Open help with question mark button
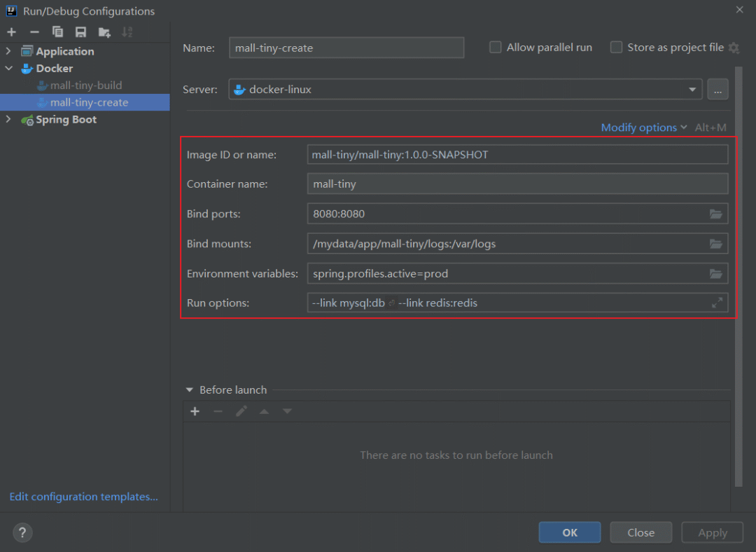The height and width of the screenshot is (552, 756). point(22,532)
